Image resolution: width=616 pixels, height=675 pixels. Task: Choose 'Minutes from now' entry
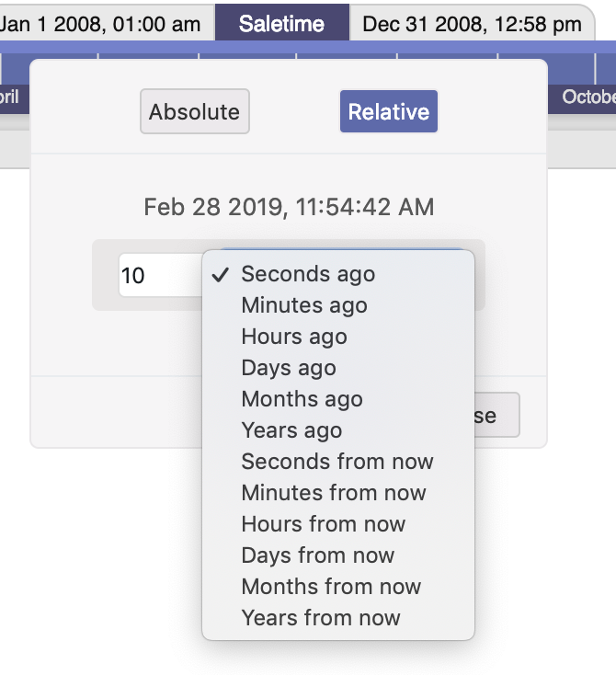coord(334,493)
